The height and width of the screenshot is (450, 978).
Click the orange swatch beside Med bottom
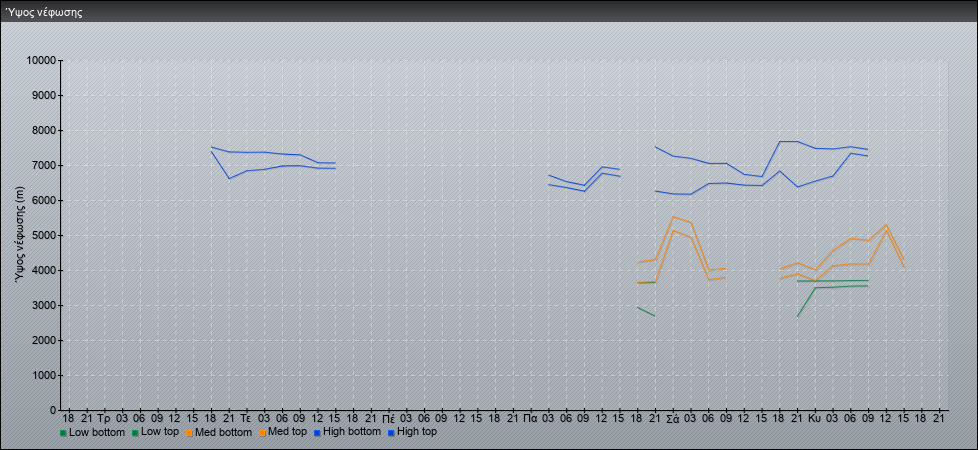click(x=190, y=433)
